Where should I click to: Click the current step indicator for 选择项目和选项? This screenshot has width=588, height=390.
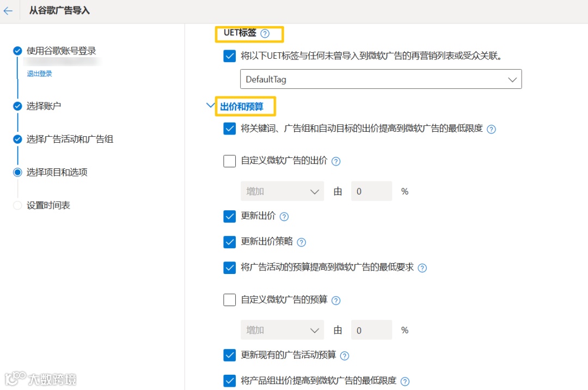[x=17, y=172]
